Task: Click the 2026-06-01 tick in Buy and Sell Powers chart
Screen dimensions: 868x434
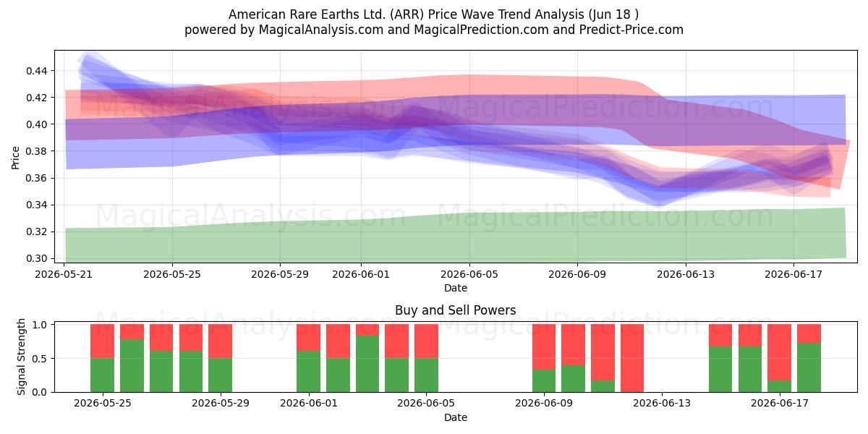Action: [309, 404]
